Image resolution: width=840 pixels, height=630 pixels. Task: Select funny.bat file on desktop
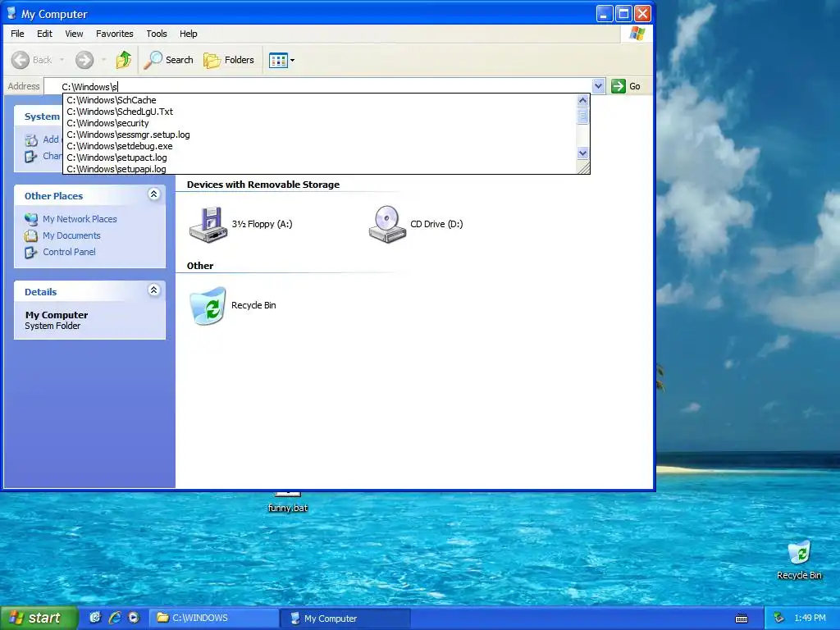[288, 504]
